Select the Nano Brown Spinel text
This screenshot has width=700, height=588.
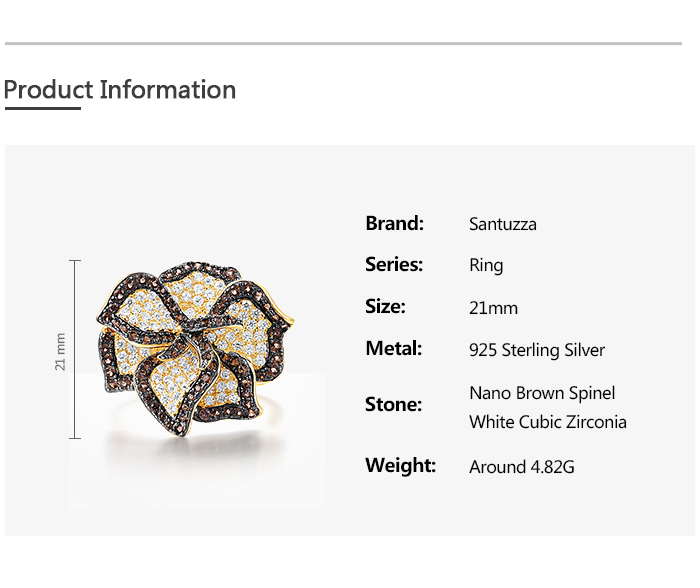(x=542, y=393)
